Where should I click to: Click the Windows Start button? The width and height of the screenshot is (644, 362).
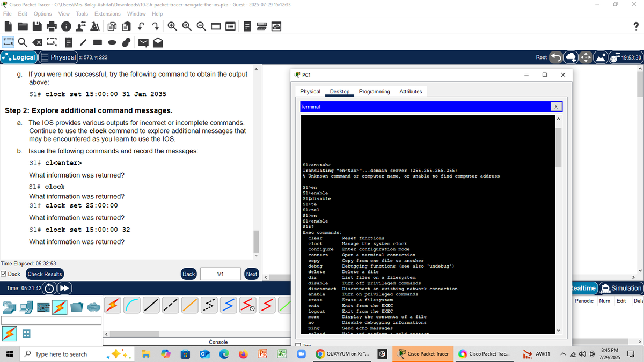click(9, 354)
